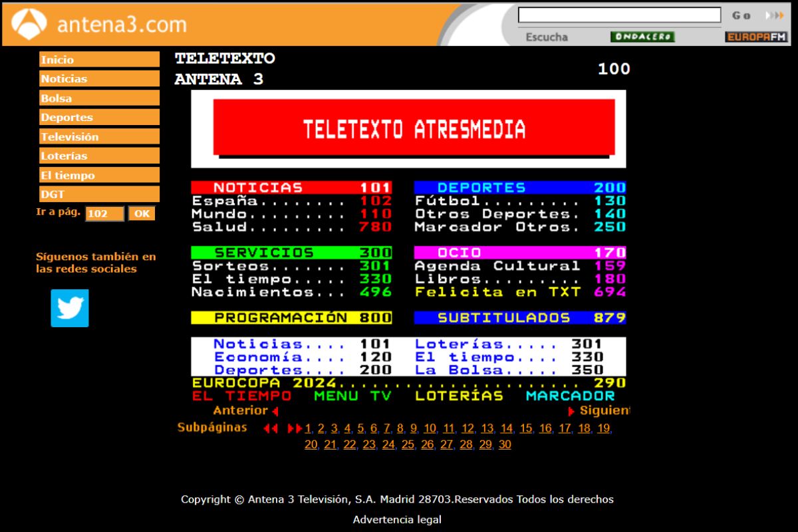This screenshot has height=532, width=798.
Task: Click the antena3.com logo
Action: pos(98,25)
